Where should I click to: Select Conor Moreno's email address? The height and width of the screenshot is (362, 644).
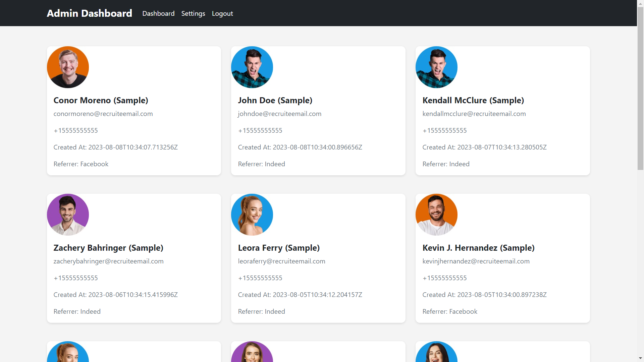[103, 114]
